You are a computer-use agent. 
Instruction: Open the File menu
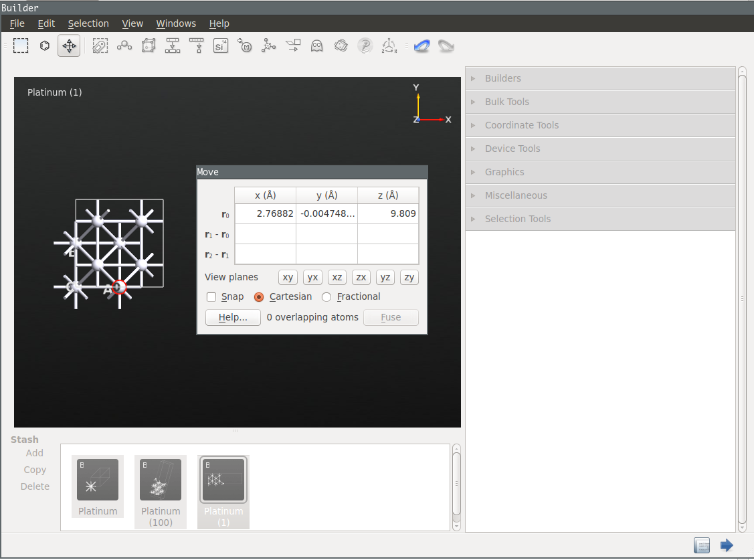pos(17,23)
